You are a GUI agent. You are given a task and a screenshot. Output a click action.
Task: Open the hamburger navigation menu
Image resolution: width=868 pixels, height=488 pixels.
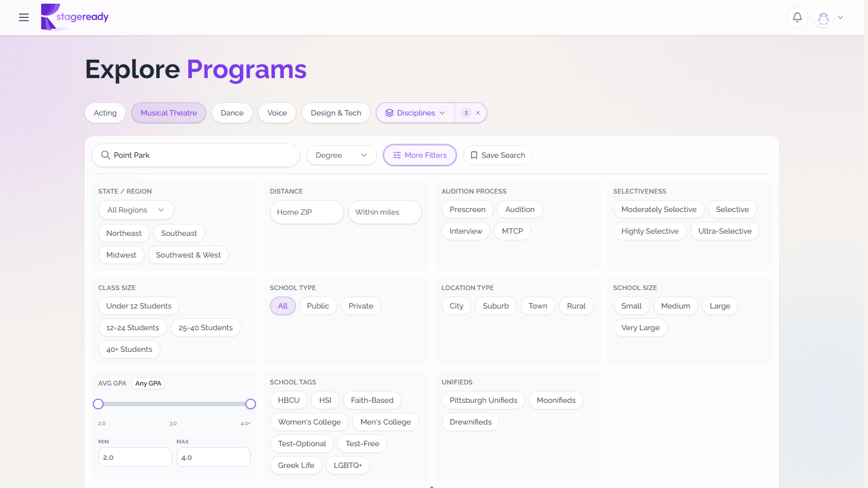pos(24,17)
